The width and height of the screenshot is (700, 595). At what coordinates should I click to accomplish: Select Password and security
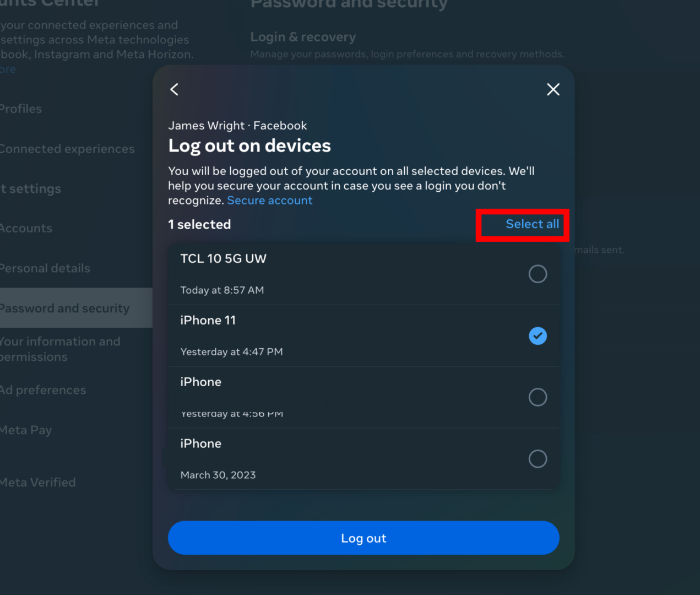coord(64,308)
